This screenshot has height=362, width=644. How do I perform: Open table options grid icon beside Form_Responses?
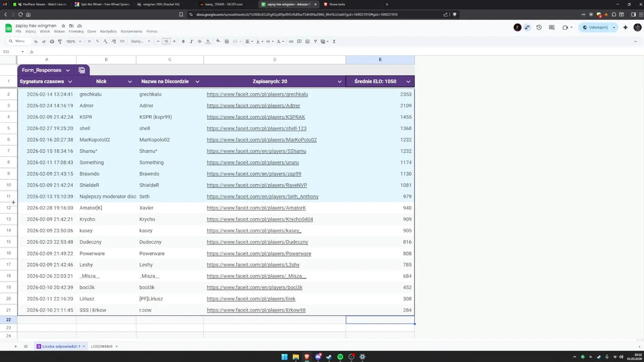82,70
